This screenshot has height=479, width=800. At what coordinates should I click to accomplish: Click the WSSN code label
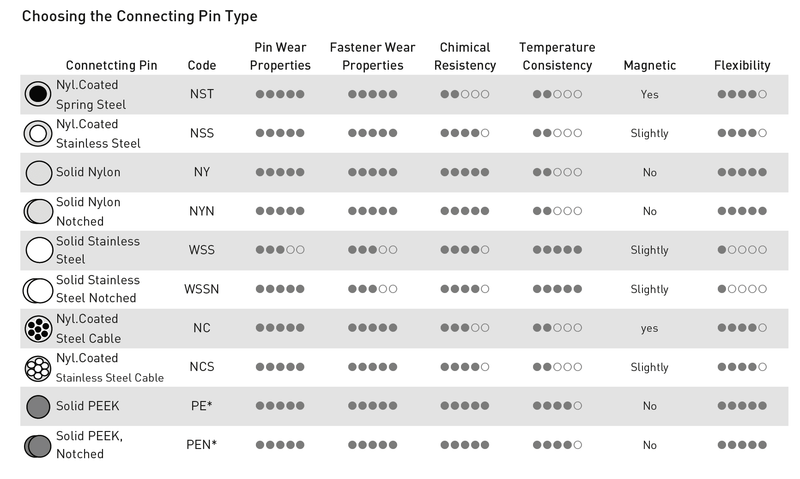pos(202,289)
